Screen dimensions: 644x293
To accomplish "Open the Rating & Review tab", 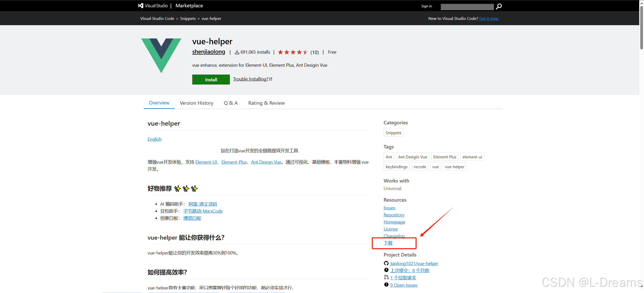I will [x=266, y=103].
